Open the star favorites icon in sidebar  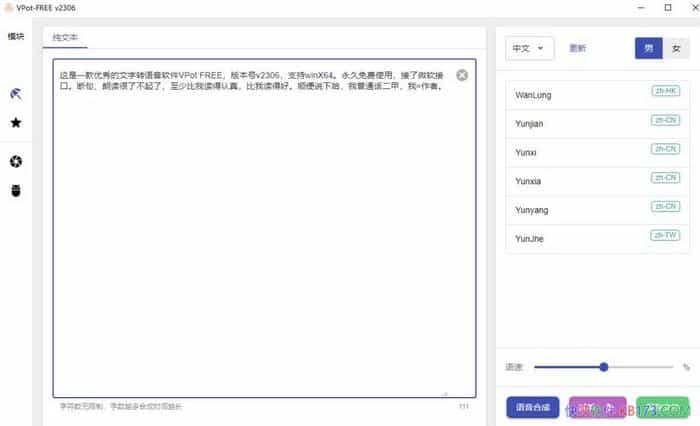(16, 123)
